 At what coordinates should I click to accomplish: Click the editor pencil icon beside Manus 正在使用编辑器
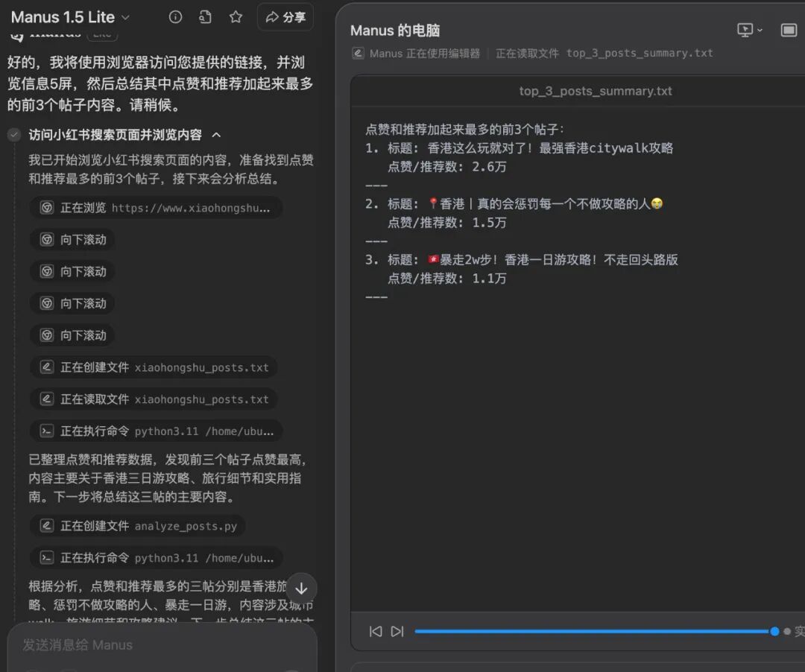tap(359, 54)
